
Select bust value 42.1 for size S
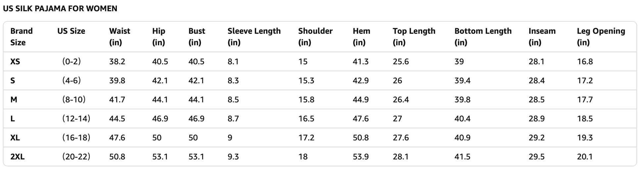[196, 81]
